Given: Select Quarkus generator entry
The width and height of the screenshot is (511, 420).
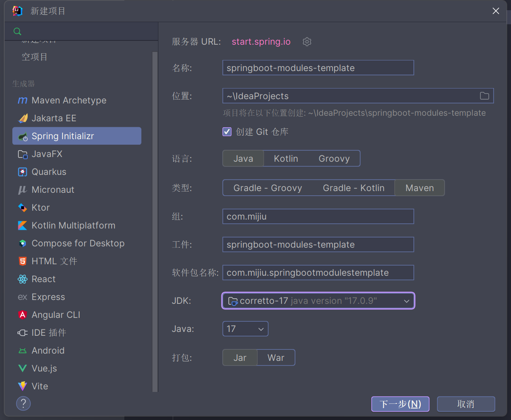Looking at the screenshot, I should [x=77, y=172].
